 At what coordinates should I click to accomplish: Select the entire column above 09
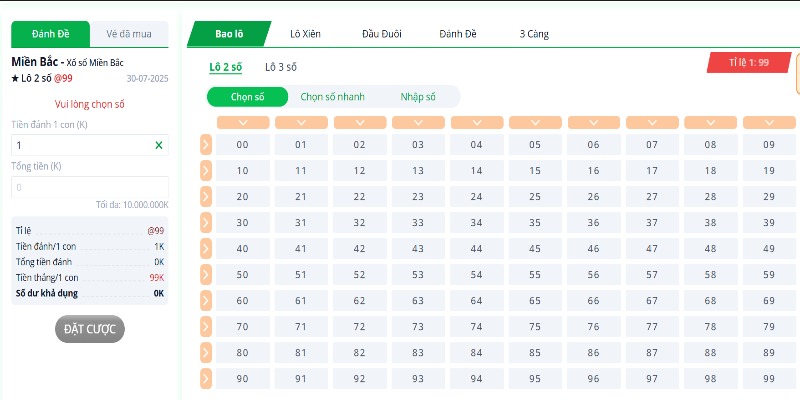[769, 122]
